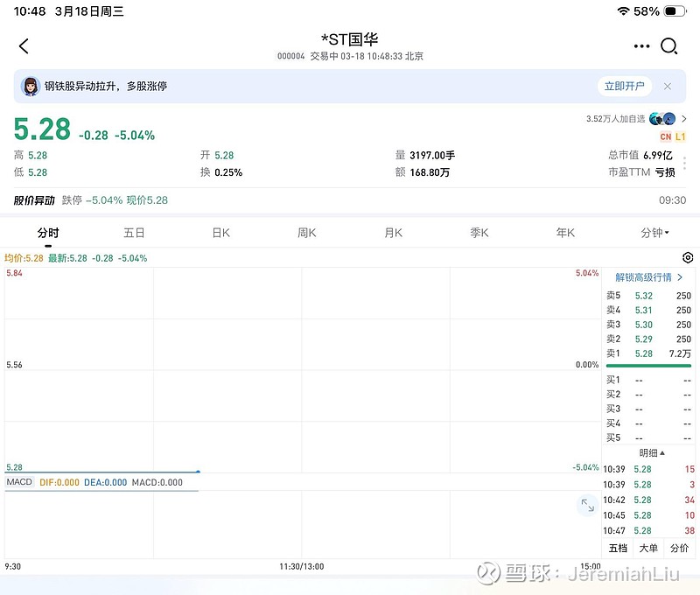Tap the CN market badge
The width and height of the screenshot is (700, 595).
(666, 137)
